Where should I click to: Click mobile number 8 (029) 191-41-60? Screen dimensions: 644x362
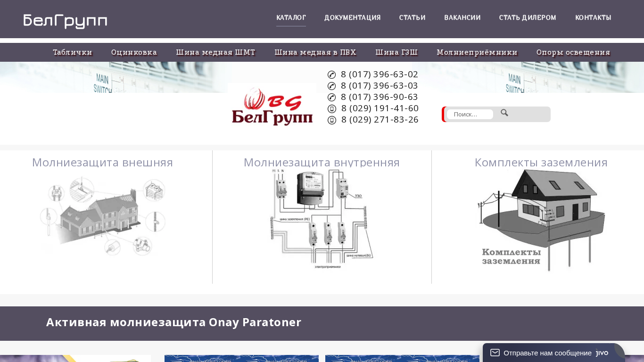(380, 108)
